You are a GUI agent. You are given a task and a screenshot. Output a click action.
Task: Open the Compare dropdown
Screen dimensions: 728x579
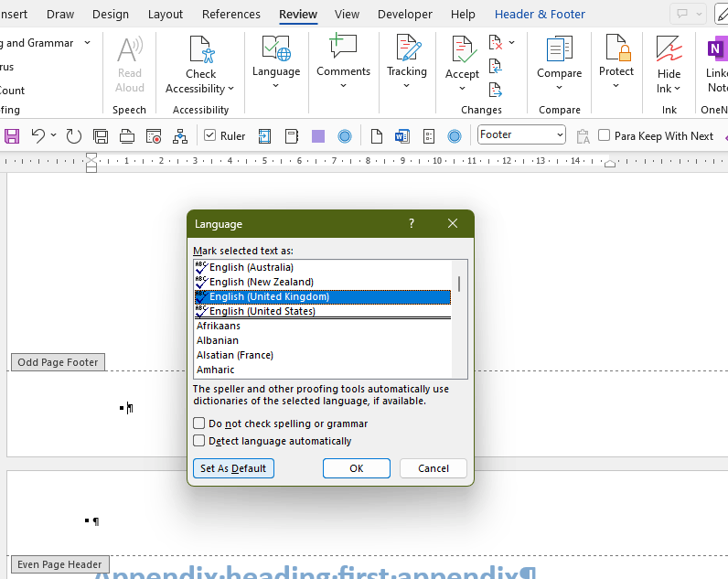559,87
